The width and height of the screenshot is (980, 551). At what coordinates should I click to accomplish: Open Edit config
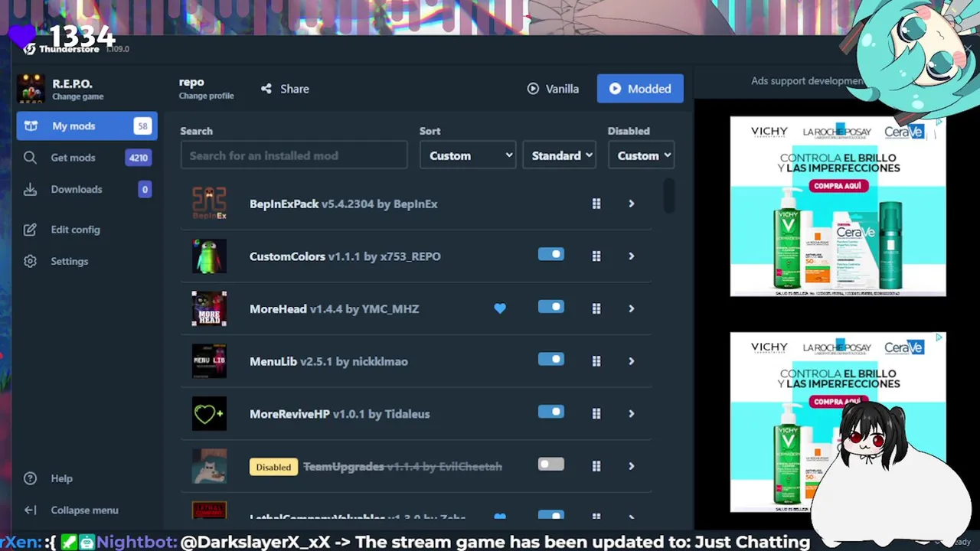[87, 230]
